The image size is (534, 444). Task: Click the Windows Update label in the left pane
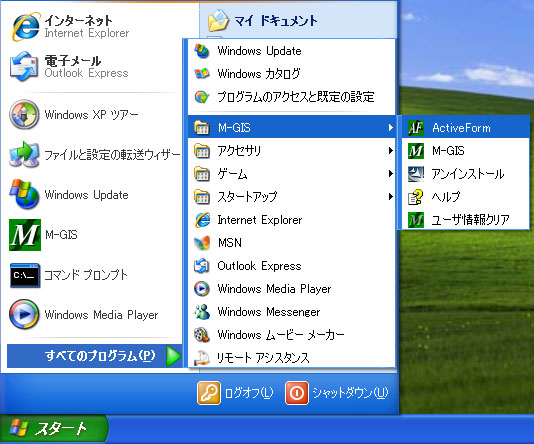[x=87, y=195]
